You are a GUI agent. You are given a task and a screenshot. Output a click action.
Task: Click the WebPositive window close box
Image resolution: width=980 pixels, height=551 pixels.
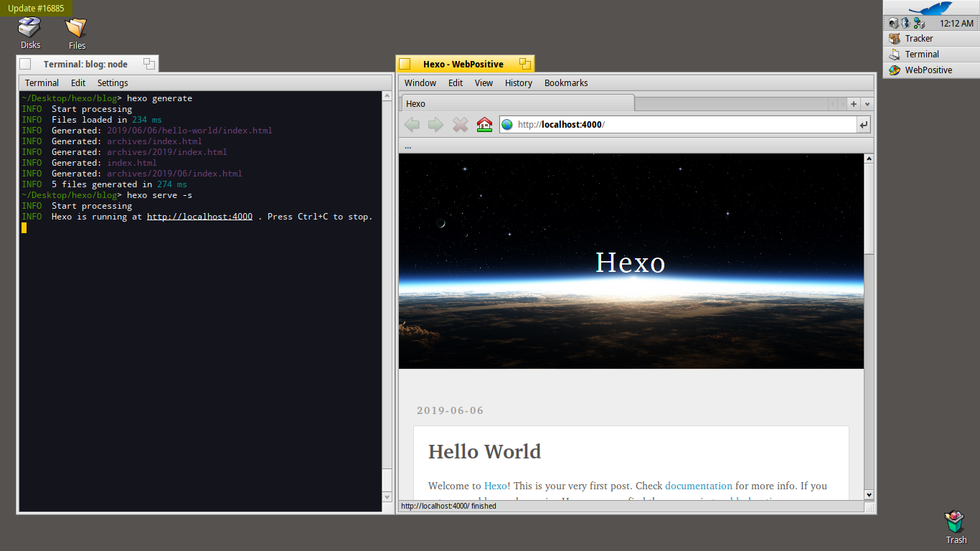405,64
